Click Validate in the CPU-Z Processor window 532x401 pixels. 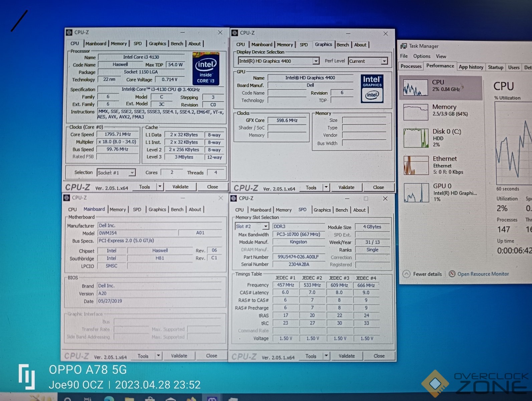(181, 187)
